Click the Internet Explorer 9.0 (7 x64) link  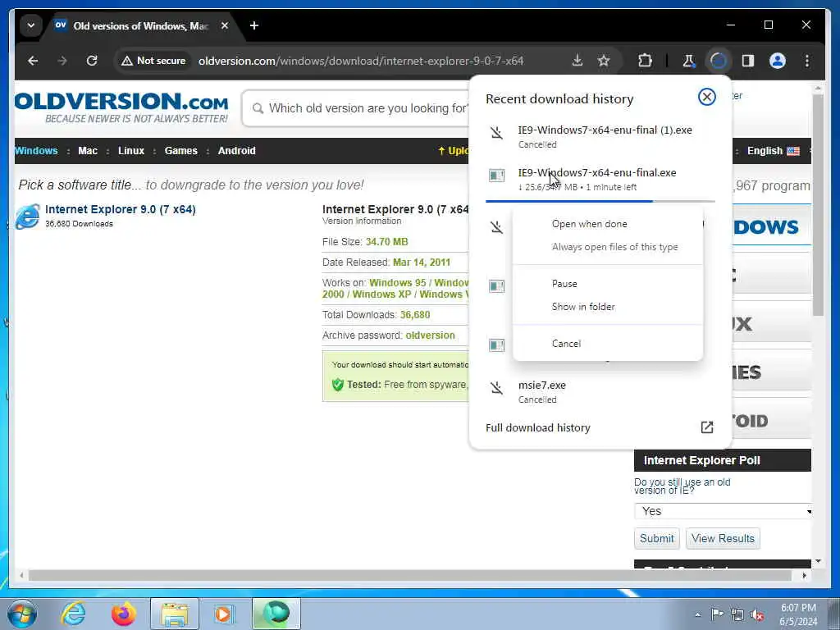coord(120,209)
